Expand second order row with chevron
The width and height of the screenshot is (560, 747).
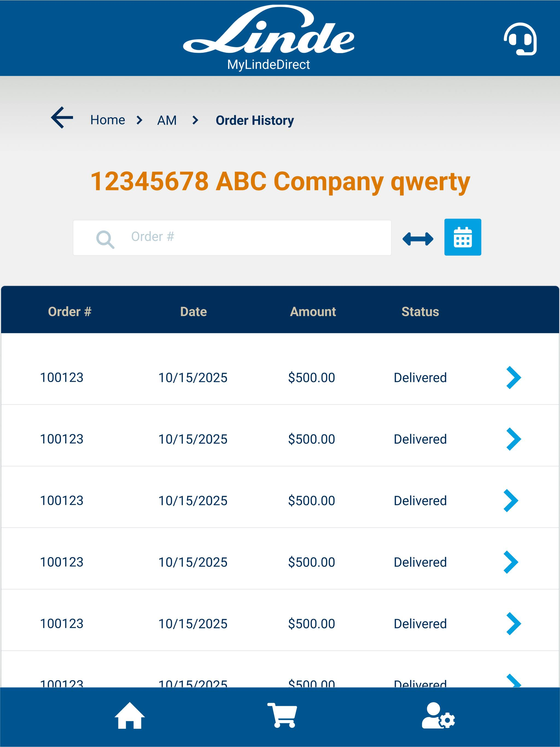point(514,439)
